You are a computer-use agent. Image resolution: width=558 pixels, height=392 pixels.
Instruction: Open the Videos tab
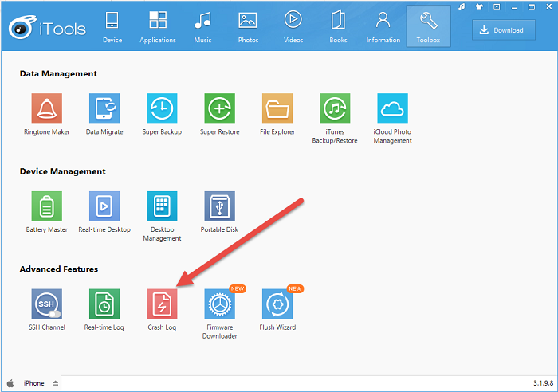coord(293,27)
